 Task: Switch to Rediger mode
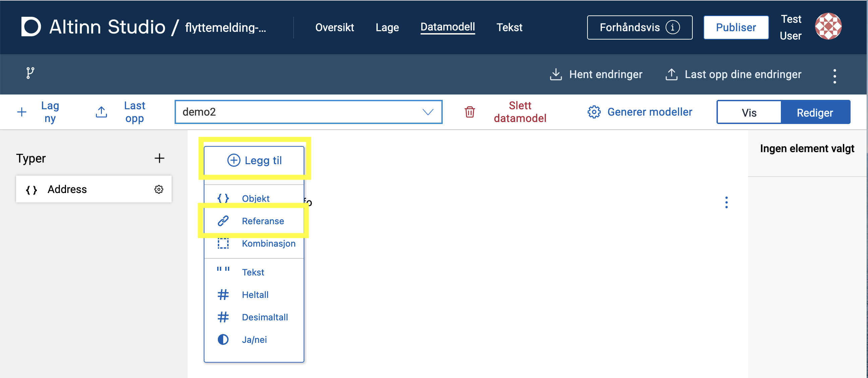point(814,113)
